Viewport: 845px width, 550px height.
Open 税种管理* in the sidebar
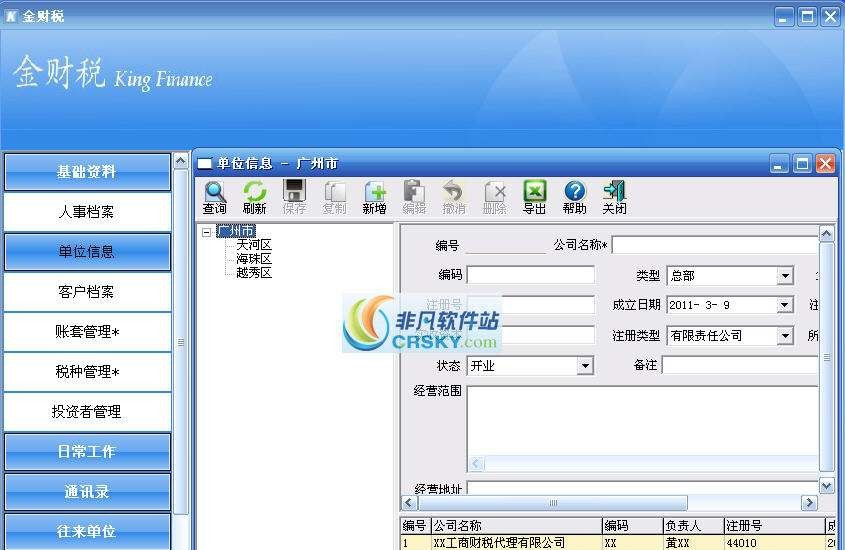click(87, 372)
